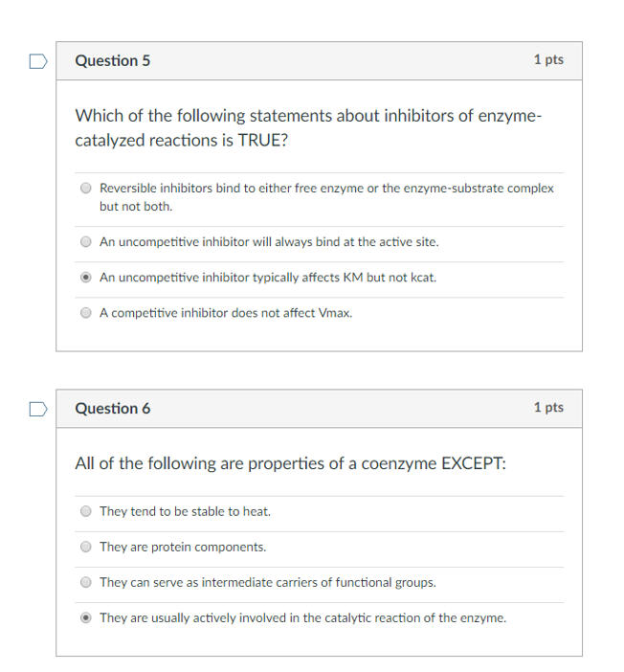Click the answer label text 'A competitive inhibitor does not affect Vmax.'
The height and width of the screenshot is (672, 624).
click(226, 313)
